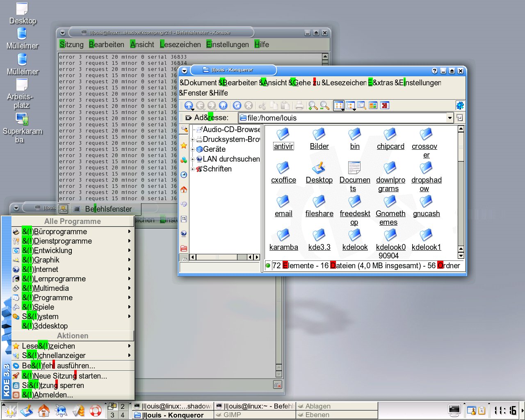Image resolution: width=525 pixels, height=420 pixels.
Task: Open the Home folder sidebar tab
Action: point(184,189)
